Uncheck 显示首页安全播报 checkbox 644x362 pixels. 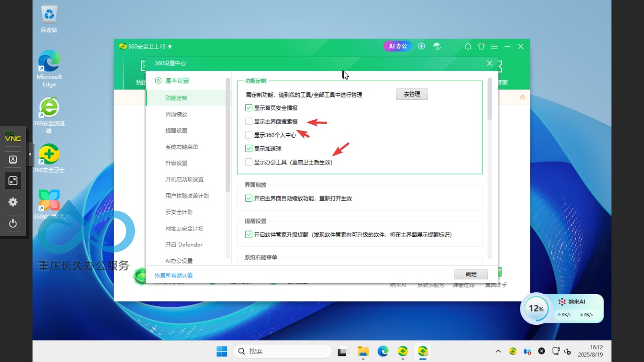click(x=249, y=108)
